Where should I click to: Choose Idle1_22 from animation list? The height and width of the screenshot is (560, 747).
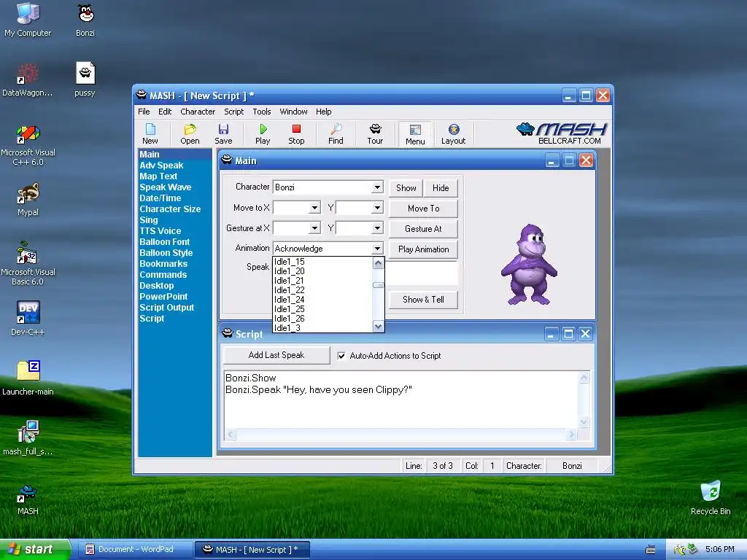(322, 290)
